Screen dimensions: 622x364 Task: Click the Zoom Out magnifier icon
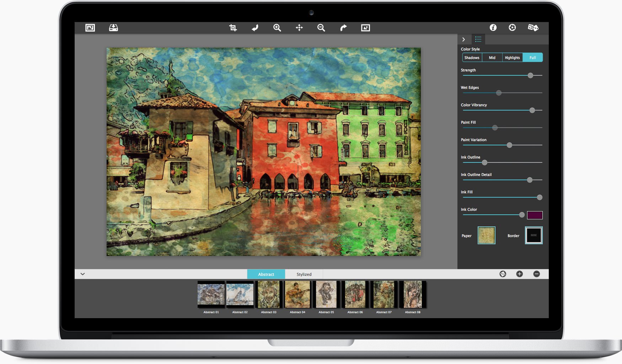(321, 27)
